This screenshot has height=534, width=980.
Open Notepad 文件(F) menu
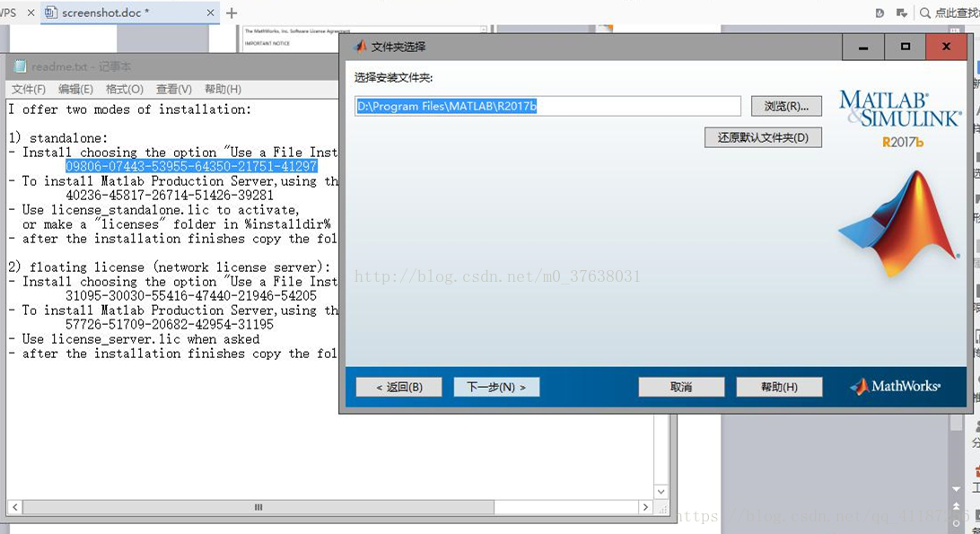coord(29,89)
